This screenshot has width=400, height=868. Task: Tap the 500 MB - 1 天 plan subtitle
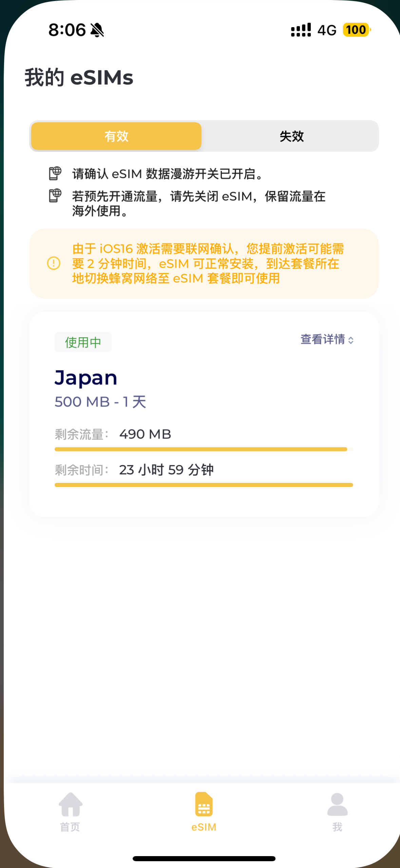pyautogui.click(x=100, y=402)
